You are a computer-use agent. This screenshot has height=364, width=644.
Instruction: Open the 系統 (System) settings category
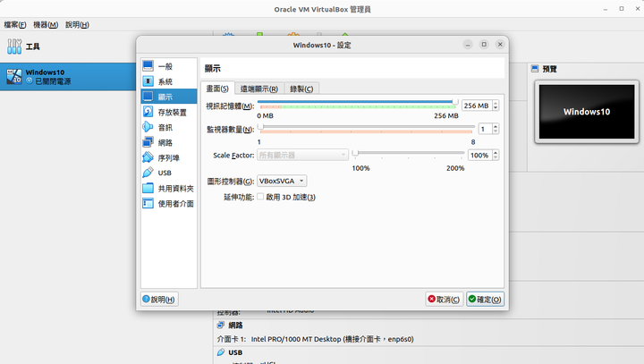(x=168, y=81)
